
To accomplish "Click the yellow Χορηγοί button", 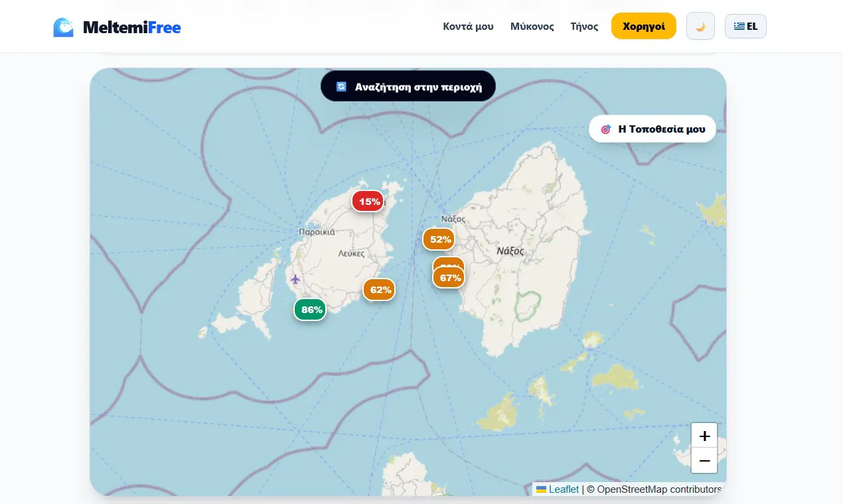I will point(644,27).
